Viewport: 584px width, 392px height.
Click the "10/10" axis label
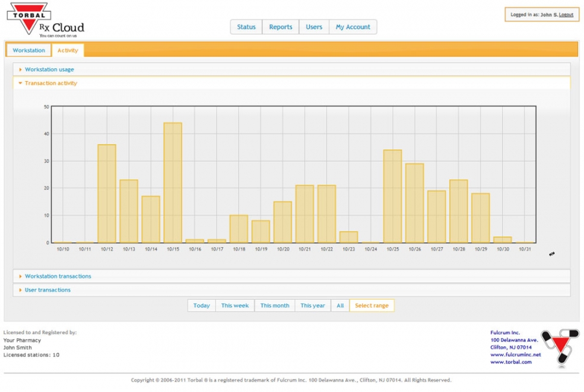63,249
